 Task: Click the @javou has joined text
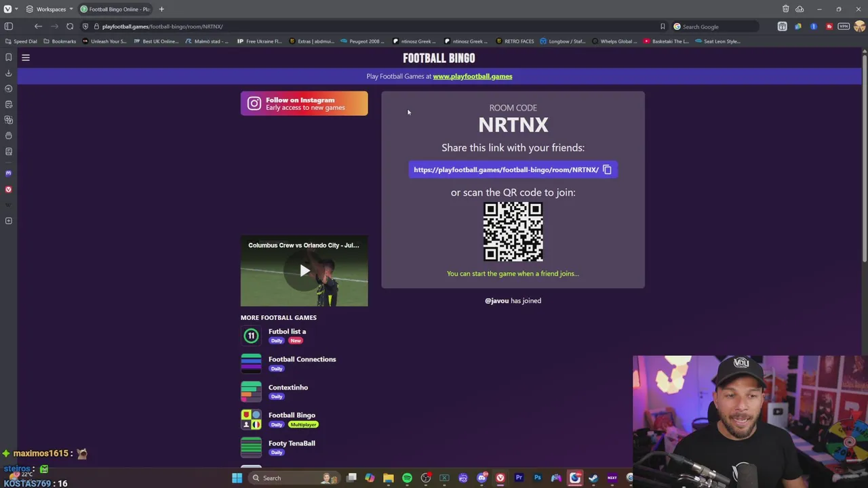tap(513, 301)
